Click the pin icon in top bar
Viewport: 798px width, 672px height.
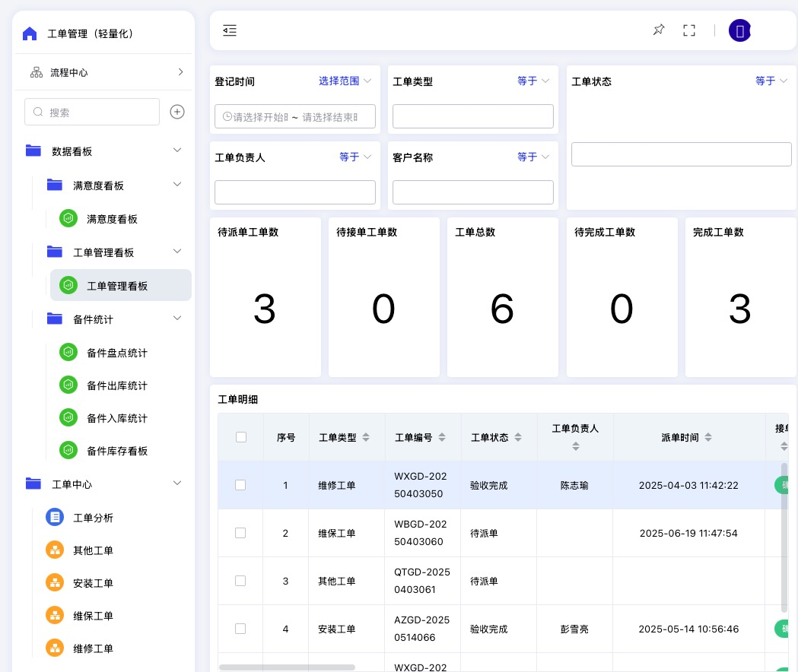(659, 30)
